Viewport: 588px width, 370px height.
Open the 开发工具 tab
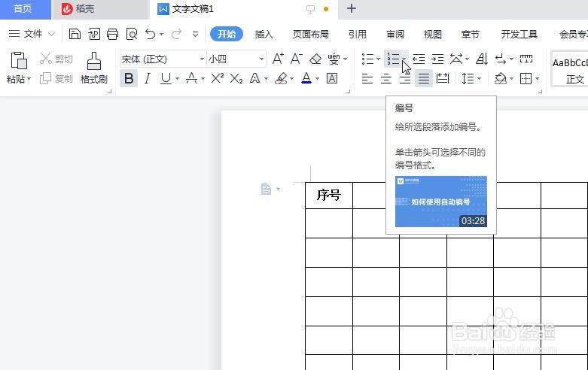pyautogui.click(x=519, y=34)
